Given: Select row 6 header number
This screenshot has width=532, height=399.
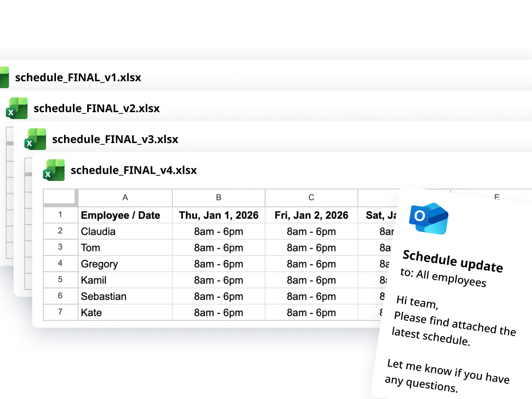Looking at the screenshot, I should click(x=60, y=296).
